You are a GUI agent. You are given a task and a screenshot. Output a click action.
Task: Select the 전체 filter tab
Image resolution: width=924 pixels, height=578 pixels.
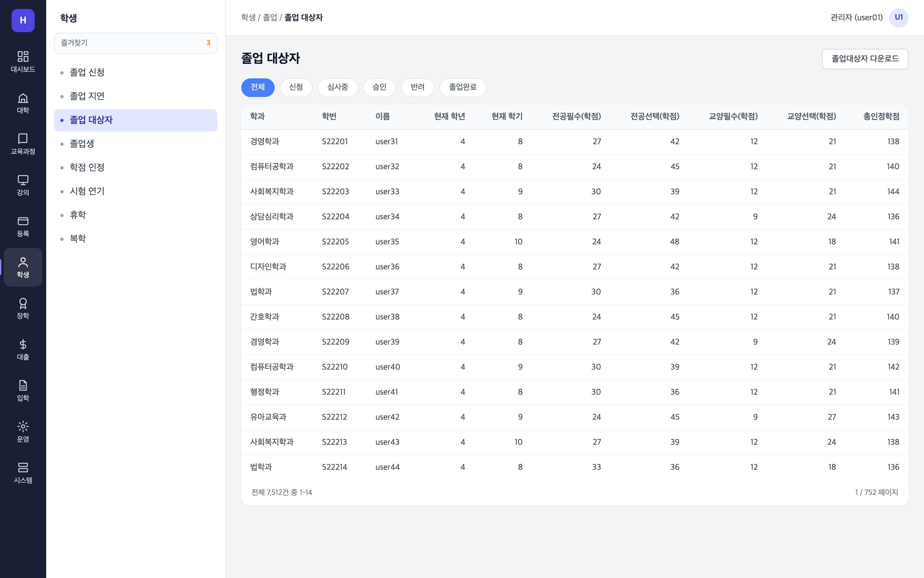pyautogui.click(x=258, y=87)
